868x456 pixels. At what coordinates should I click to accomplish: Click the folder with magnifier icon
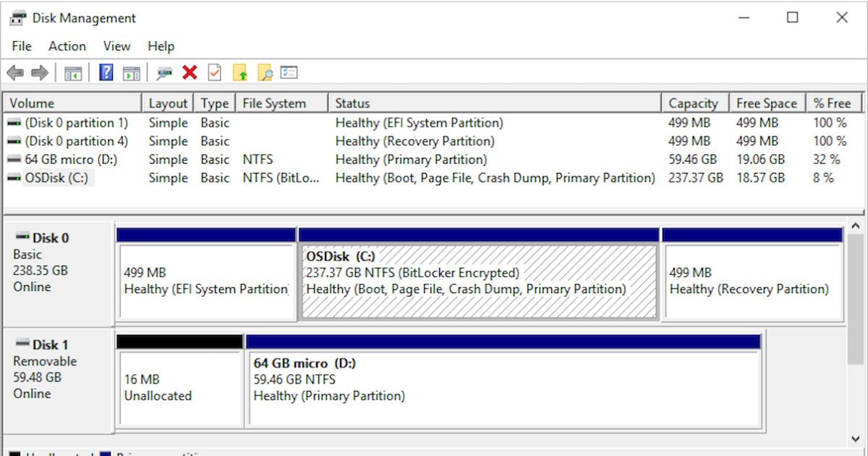coord(265,72)
